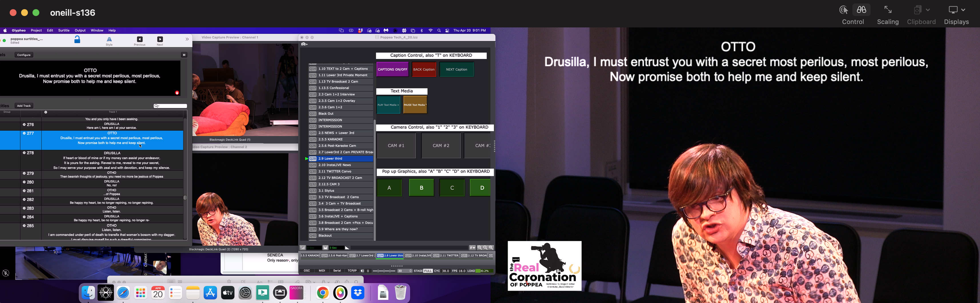Jump to scene 2.10 InstaLIVE News
This screenshot has height=303, width=980.
pos(341,165)
